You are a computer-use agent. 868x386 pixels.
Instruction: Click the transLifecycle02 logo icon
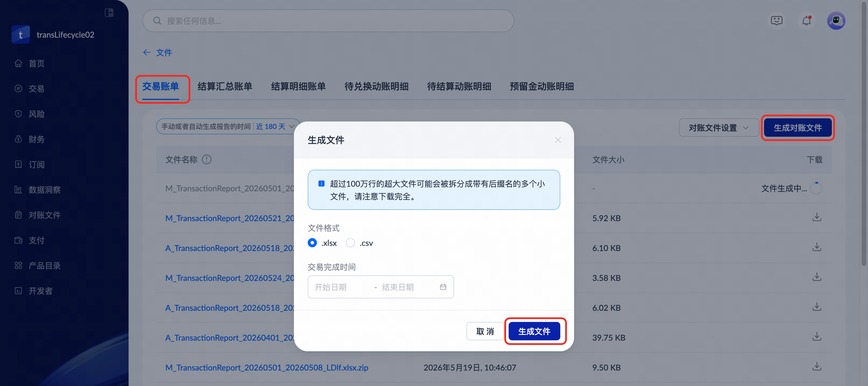(x=21, y=34)
